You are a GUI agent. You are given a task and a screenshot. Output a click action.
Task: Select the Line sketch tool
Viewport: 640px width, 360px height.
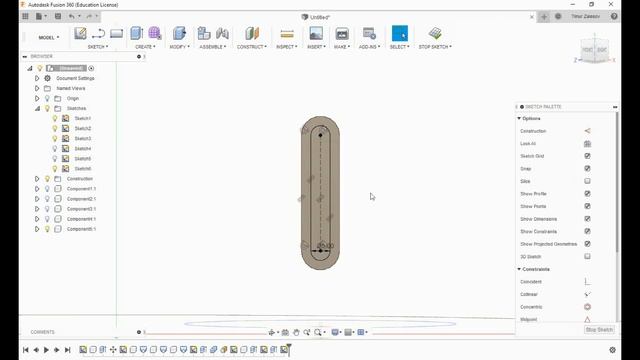[x=98, y=33]
